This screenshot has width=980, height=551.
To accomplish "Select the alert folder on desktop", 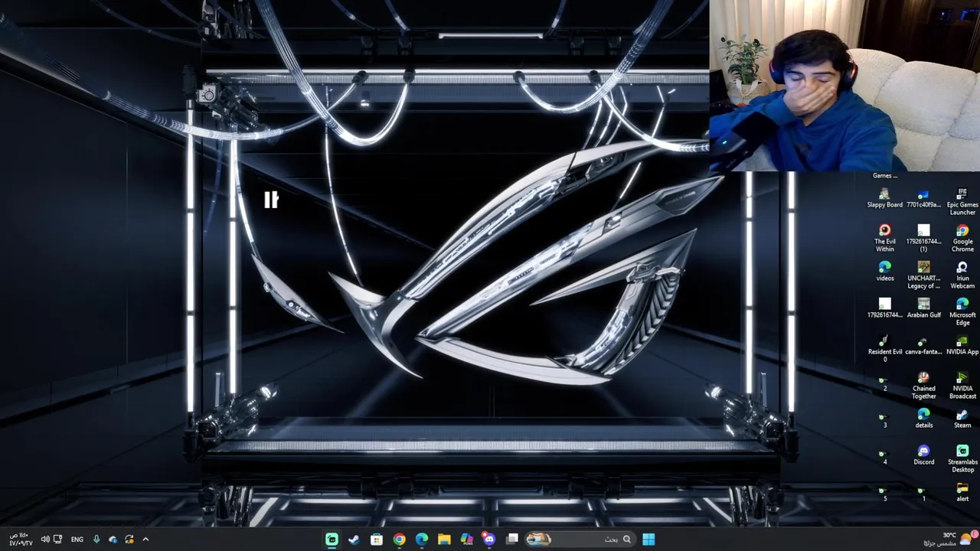I will (962, 492).
